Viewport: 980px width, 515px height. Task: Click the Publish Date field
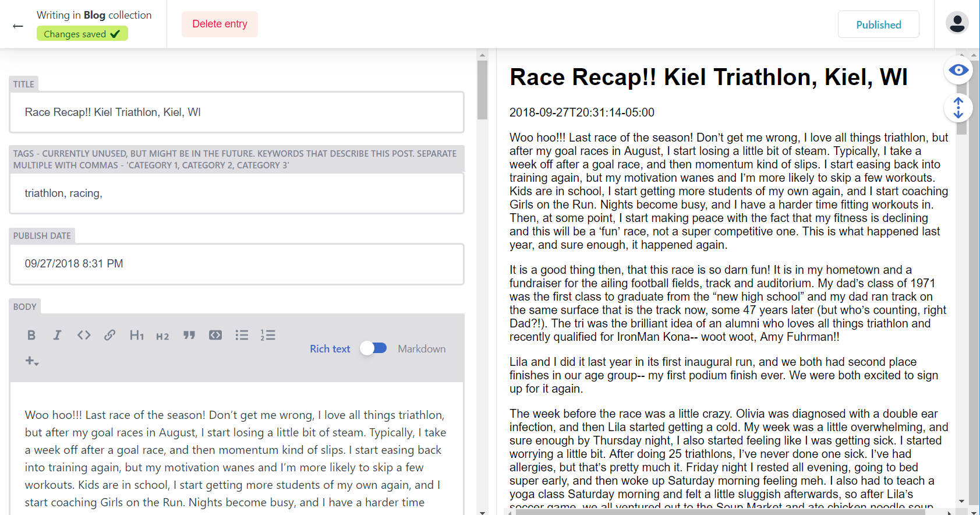point(236,264)
